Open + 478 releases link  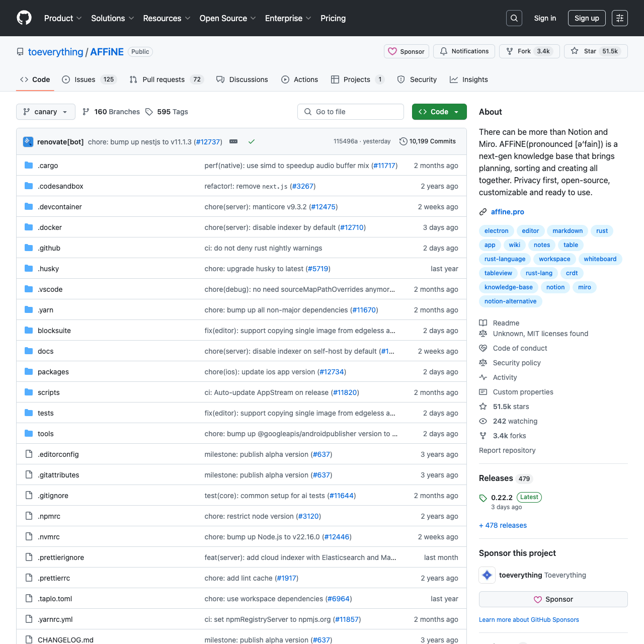click(x=503, y=525)
